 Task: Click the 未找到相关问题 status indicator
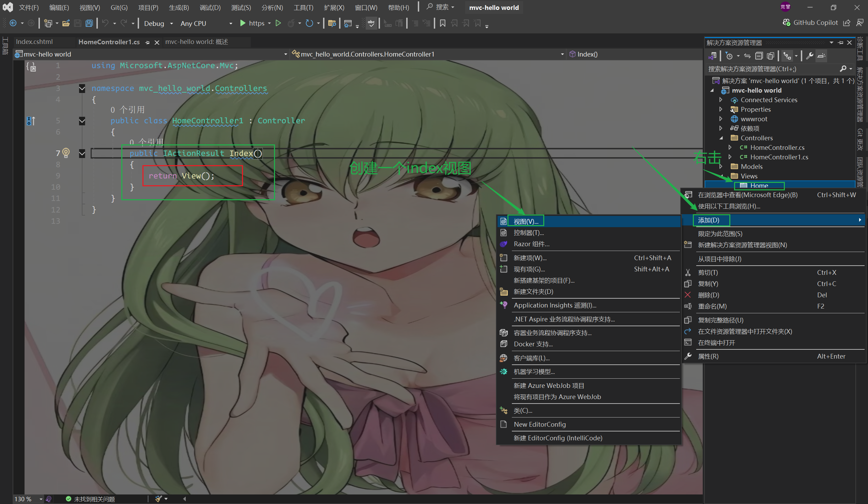[90, 499]
